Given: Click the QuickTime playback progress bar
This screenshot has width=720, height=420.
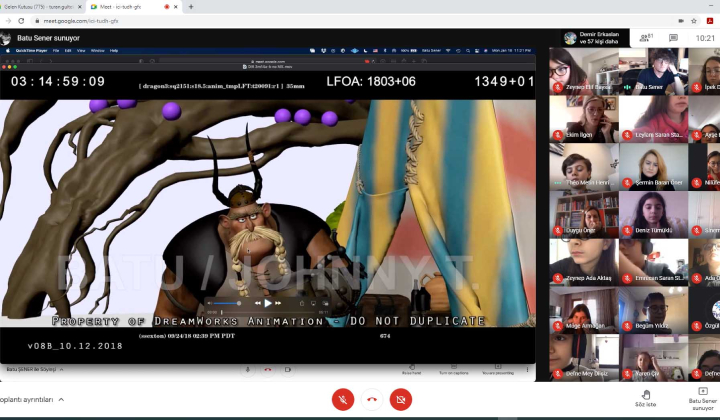Looking at the screenshot, I should 269,312.
